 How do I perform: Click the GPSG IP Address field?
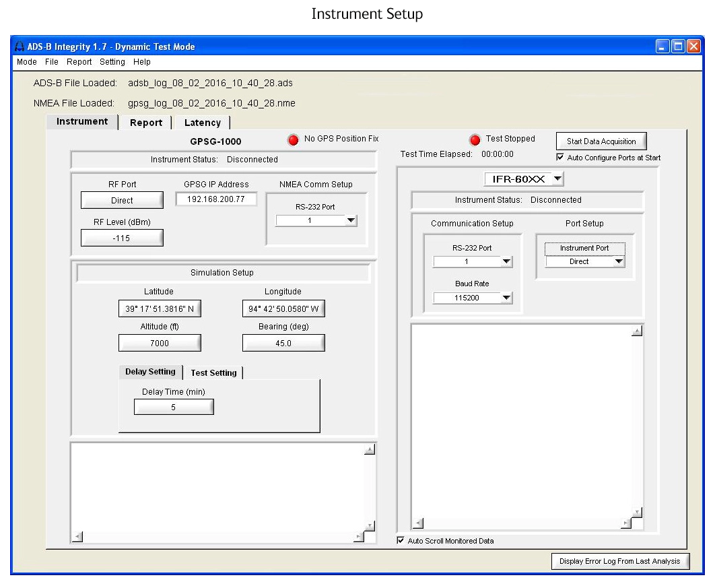click(216, 199)
